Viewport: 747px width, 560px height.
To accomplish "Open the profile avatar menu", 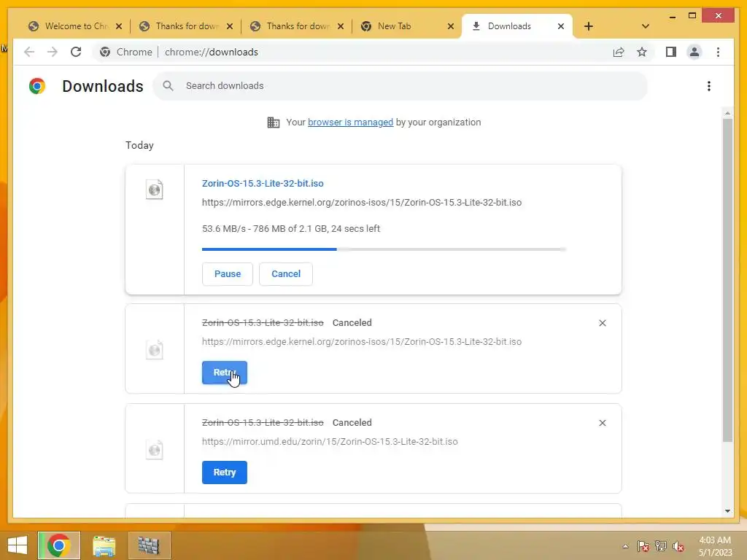I will pos(694,52).
